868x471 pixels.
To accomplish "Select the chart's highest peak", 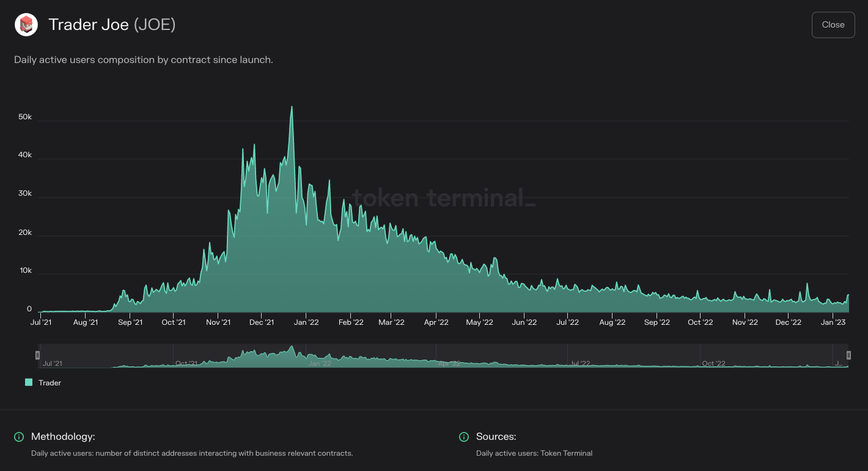I will pos(292,106).
